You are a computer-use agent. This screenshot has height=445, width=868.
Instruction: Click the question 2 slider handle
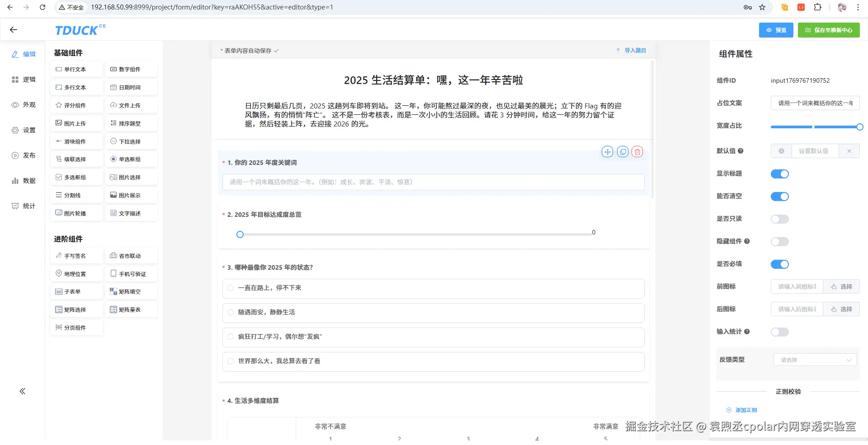[240, 234]
